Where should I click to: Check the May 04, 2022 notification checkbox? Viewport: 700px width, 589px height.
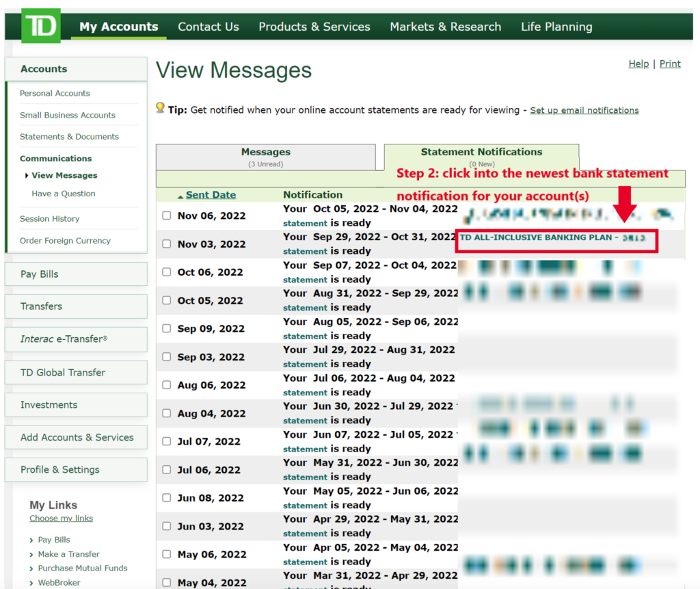167,581
